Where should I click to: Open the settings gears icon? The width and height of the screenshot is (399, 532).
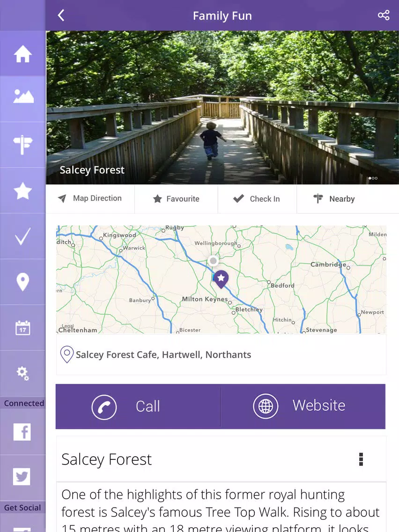point(23,373)
